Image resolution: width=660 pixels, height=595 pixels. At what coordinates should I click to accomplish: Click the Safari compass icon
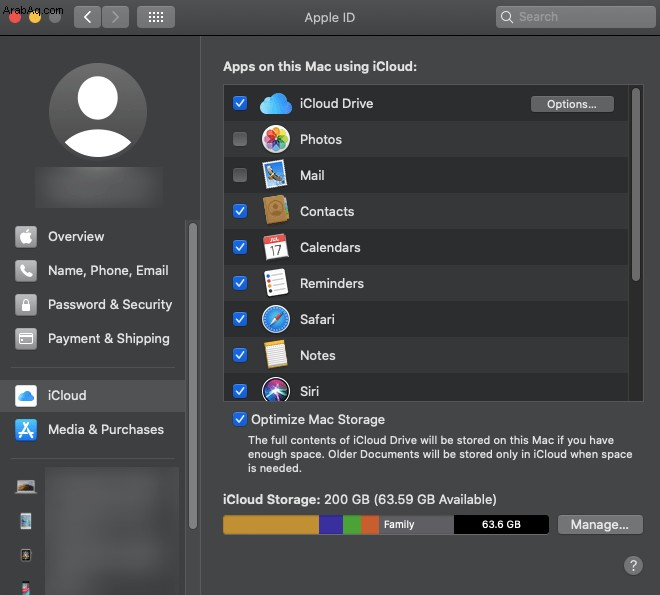[x=276, y=319]
